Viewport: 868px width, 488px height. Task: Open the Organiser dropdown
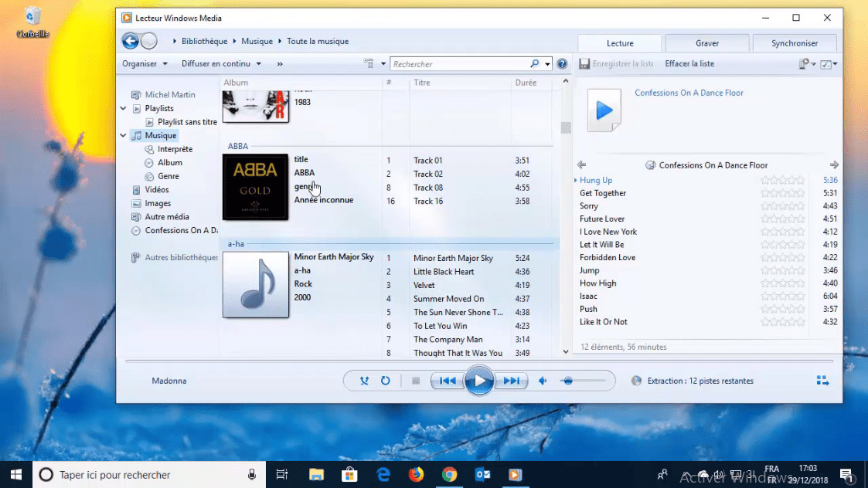click(144, 63)
